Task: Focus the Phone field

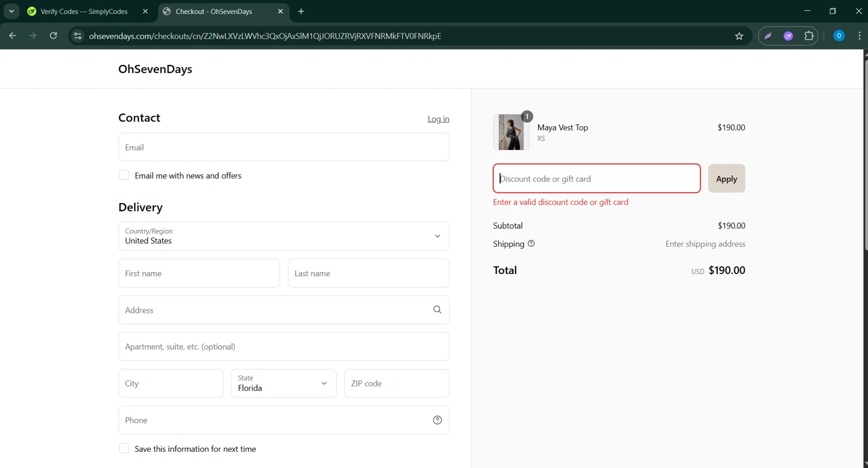Action: [284, 421]
